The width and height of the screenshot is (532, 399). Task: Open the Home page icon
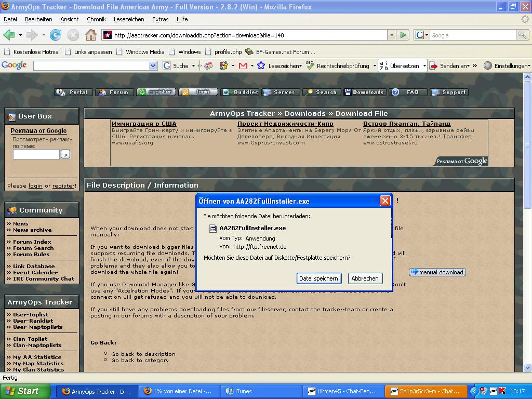click(x=90, y=35)
